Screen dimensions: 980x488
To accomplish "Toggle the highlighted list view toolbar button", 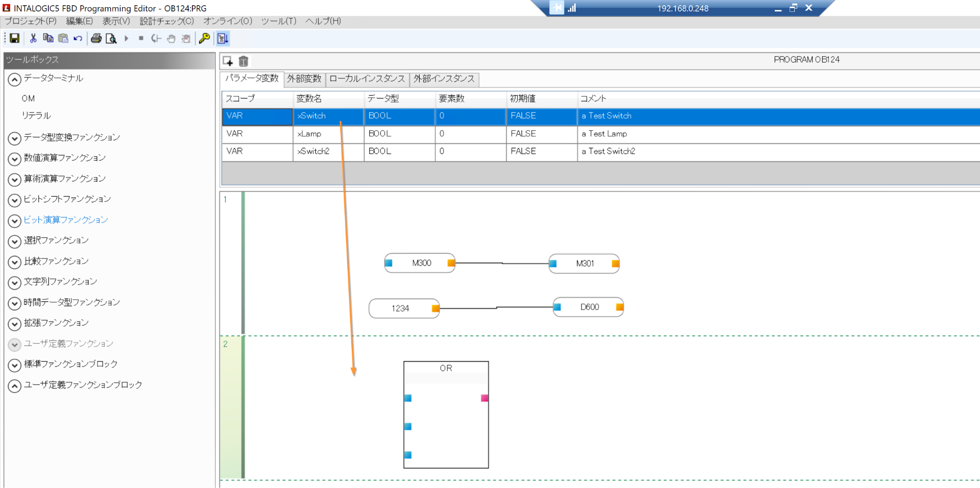I will coord(223,38).
